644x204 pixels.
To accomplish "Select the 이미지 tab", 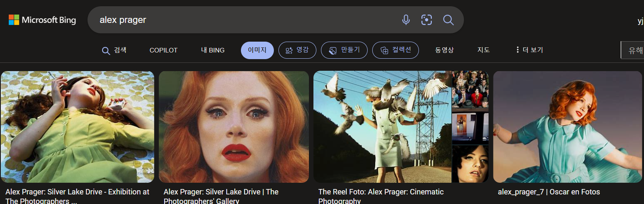I will (x=257, y=50).
